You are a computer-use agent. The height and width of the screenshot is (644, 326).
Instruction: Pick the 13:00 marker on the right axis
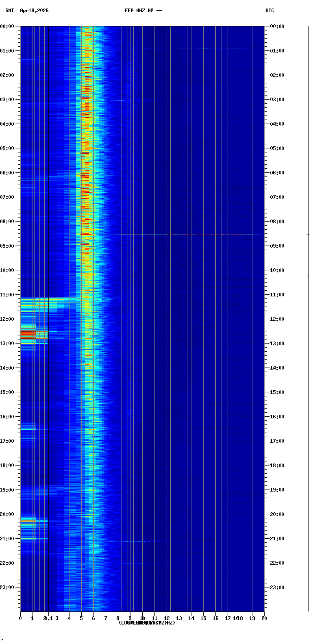point(277,344)
